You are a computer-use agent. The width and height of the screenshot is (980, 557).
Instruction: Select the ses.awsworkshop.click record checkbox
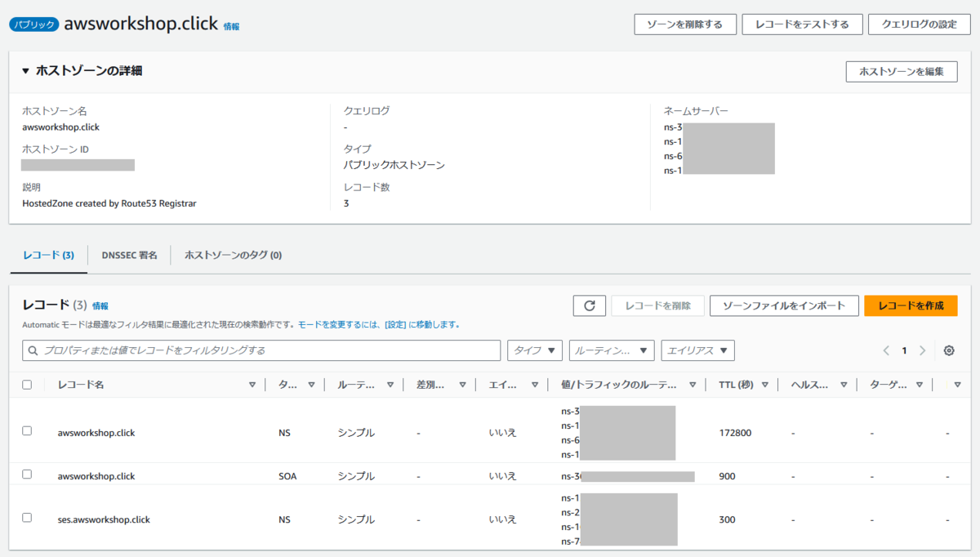tap(27, 517)
